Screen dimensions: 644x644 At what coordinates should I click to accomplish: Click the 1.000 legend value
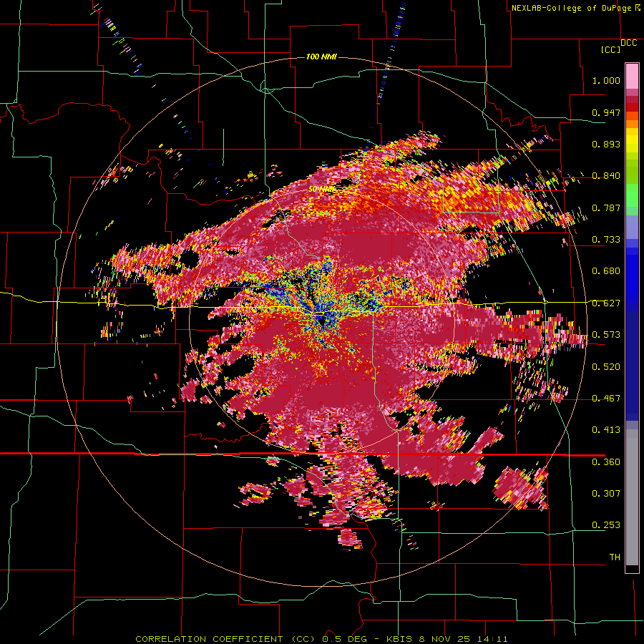point(606,80)
